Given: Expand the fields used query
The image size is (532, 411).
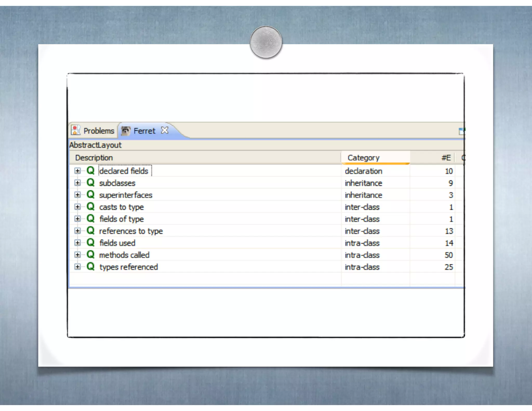Looking at the screenshot, I should tap(77, 243).
